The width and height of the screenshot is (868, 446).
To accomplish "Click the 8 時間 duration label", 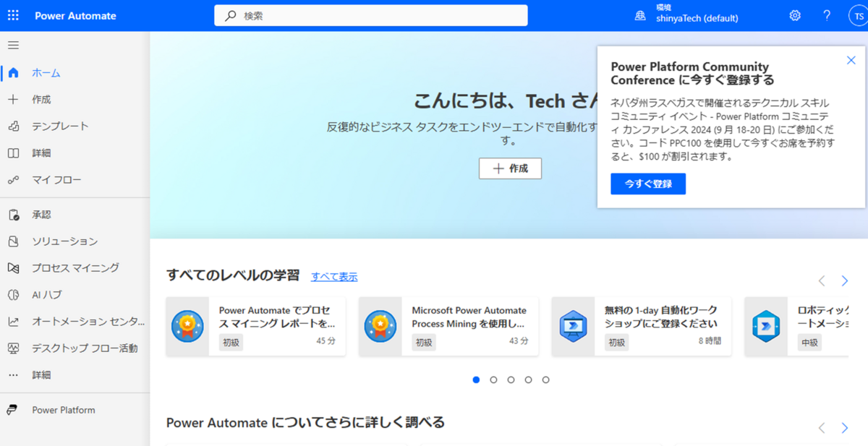I will [x=710, y=340].
